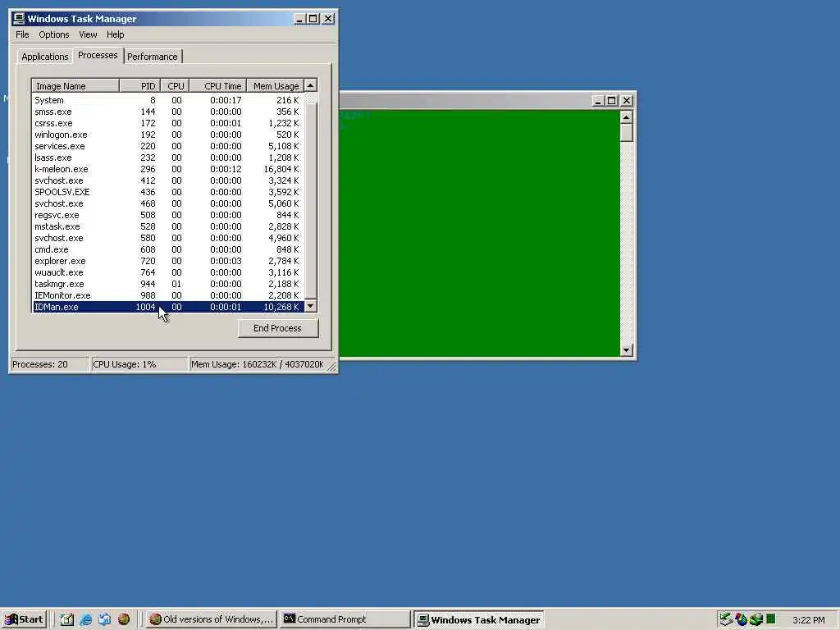
Task: Select the k-meleon.exe process
Action: (x=167, y=169)
